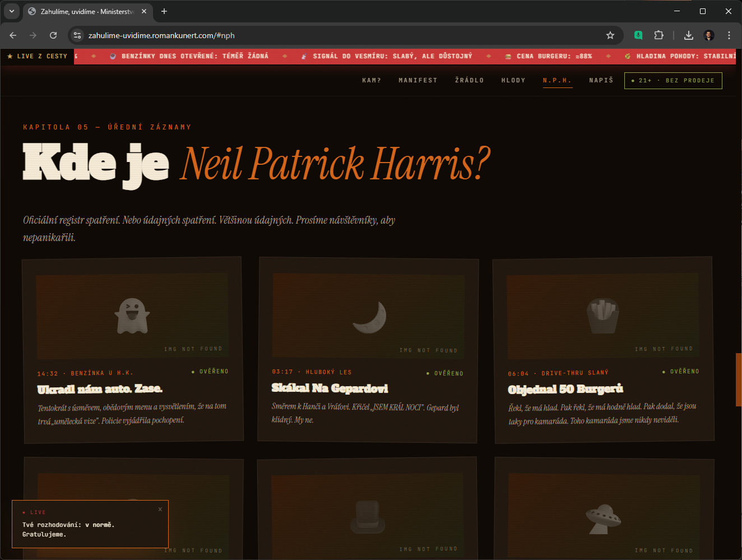
Task: Reload the page with refresh icon
Action: point(53,35)
